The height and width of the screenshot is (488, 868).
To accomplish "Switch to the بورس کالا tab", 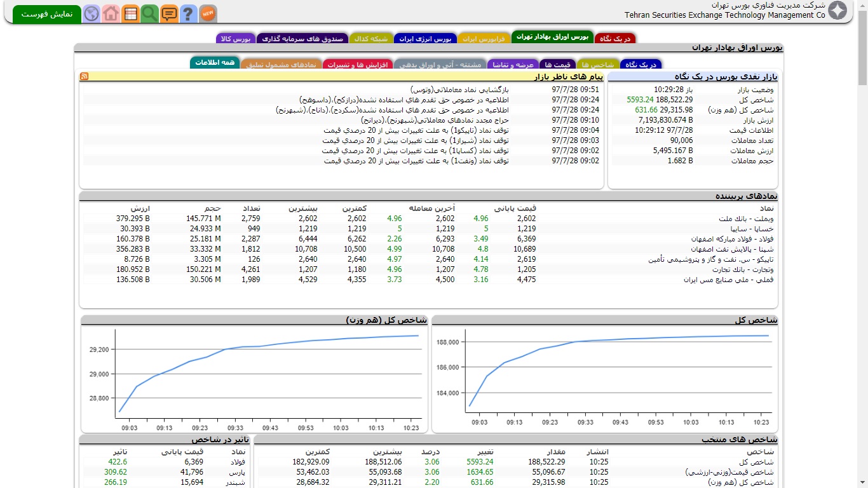I will click(236, 38).
